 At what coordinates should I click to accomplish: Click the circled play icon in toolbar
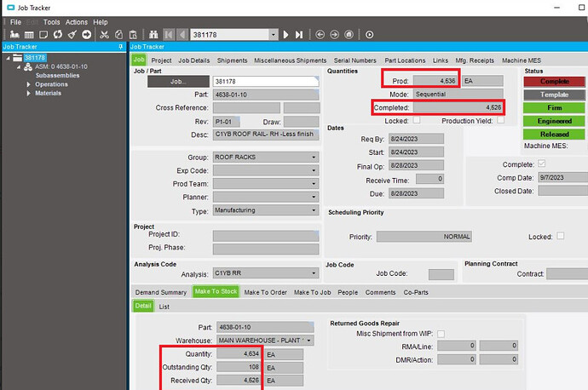369,34
